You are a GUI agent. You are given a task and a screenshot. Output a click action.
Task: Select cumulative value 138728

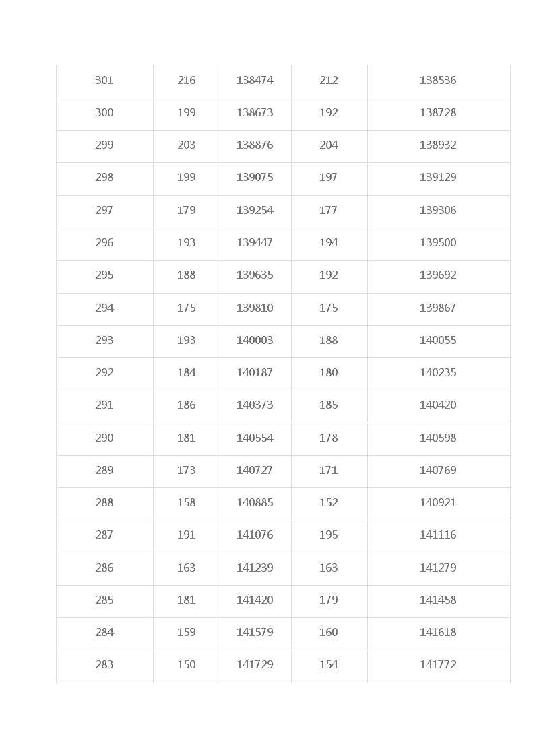[x=439, y=113]
